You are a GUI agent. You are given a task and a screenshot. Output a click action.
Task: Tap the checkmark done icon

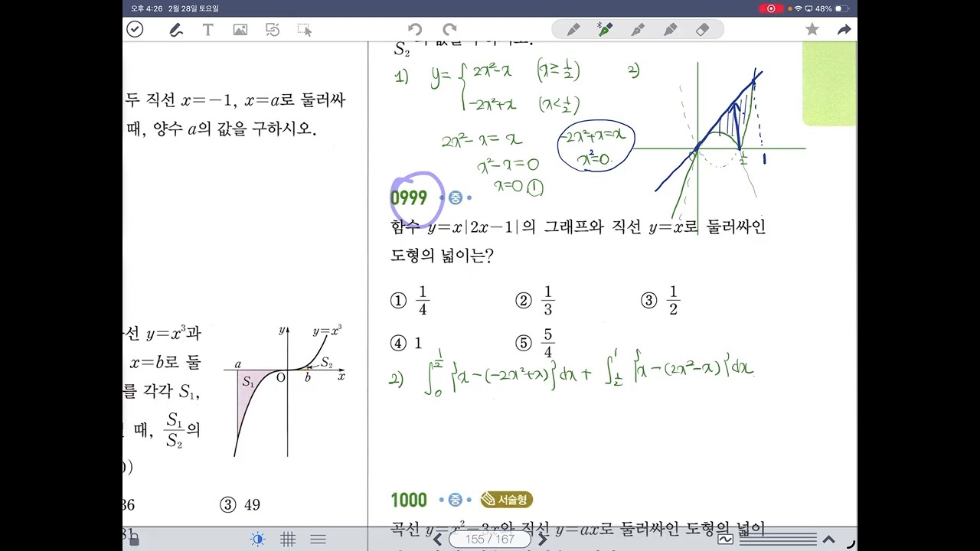point(135,30)
